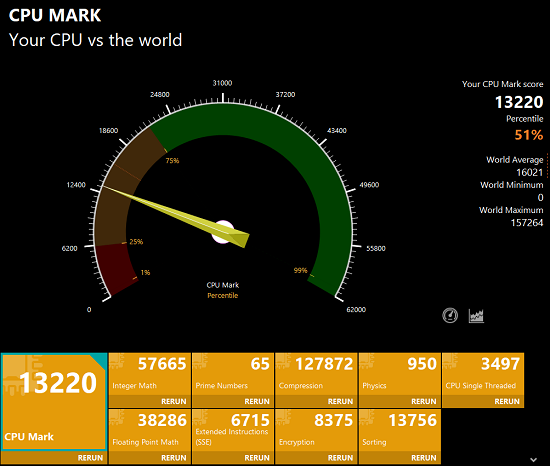Screen dimensions: 550x466
Task: Open the Integer Math 57665 tile
Action: click(x=150, y=374)
